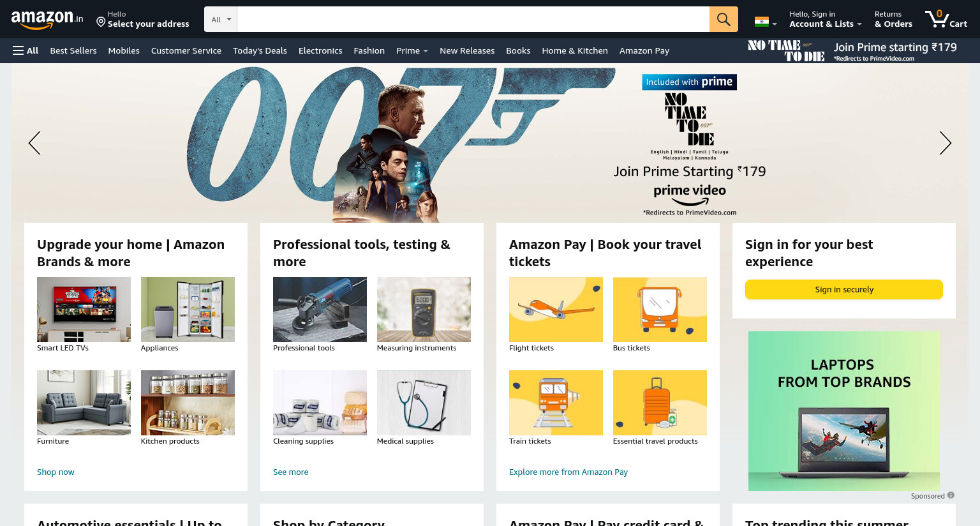Image resolution: width=980 pixels, height=526 pixels.
Task: Open Returns & Orders
Action: click(x=893, y=19)
